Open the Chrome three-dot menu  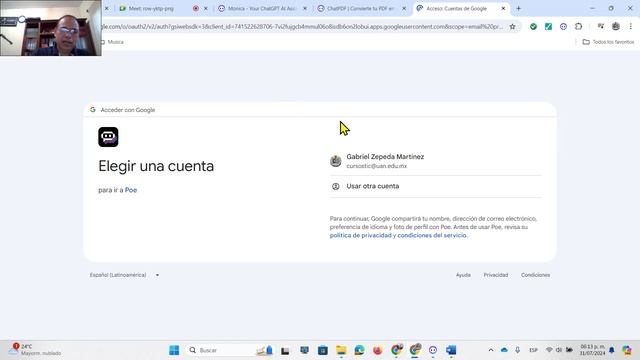631,27
